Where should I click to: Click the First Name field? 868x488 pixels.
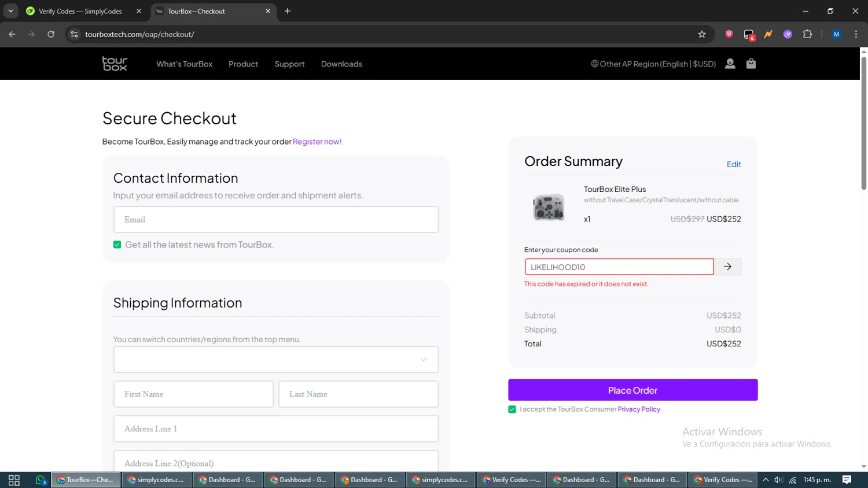click(x=193, y=394)
